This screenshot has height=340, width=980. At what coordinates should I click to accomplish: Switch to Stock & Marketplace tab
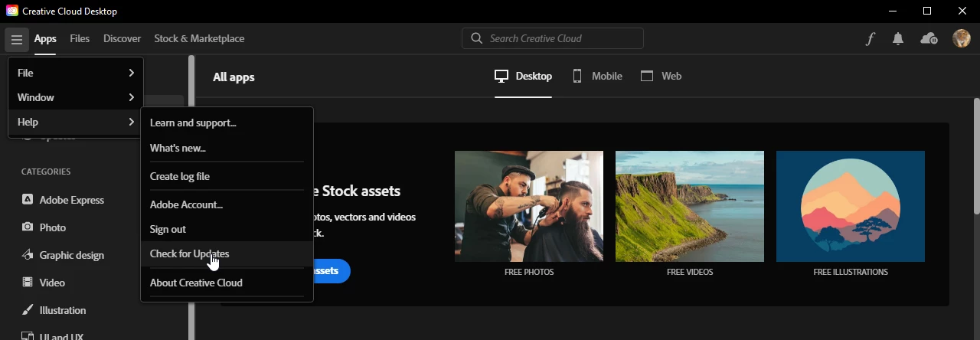point(199,38)
